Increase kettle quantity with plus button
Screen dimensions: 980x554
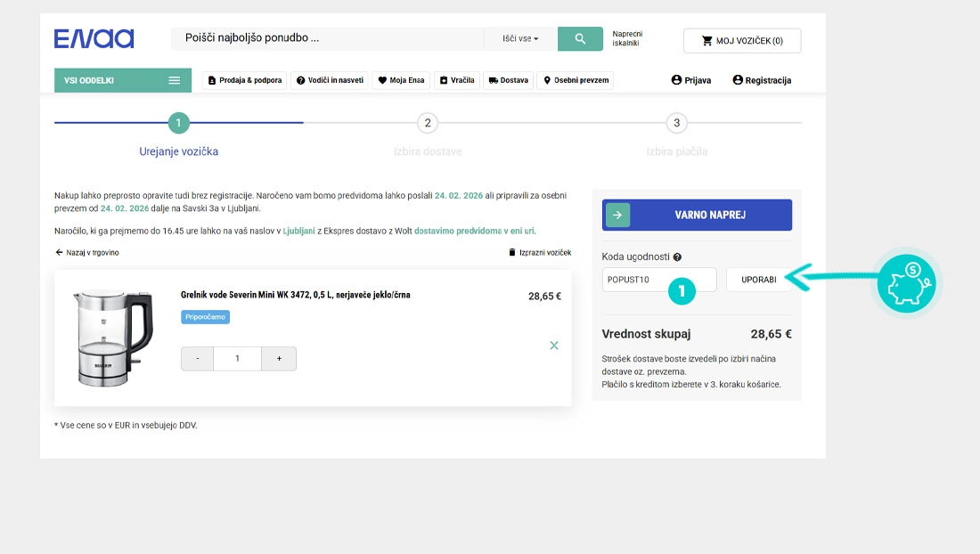(279, 359)
